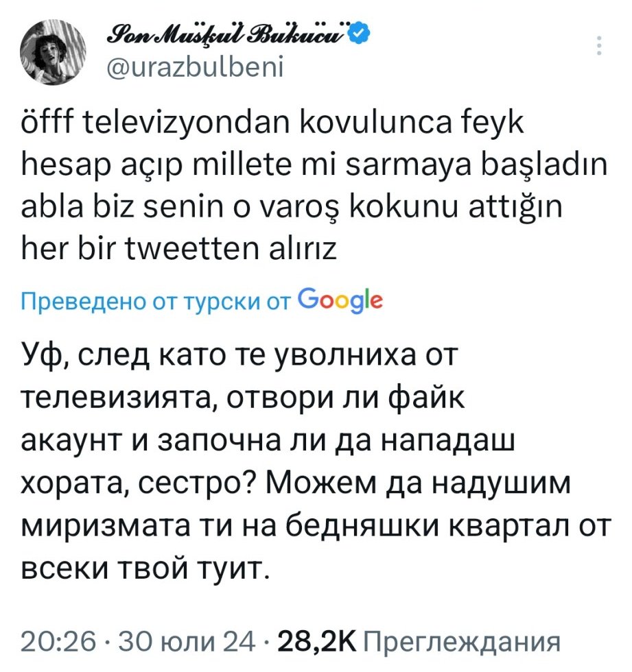Image resolution: width=632 pixels, height=672 pixels.
Task: Open the three-dot more options menu
Action: click(x=600, y=44)
